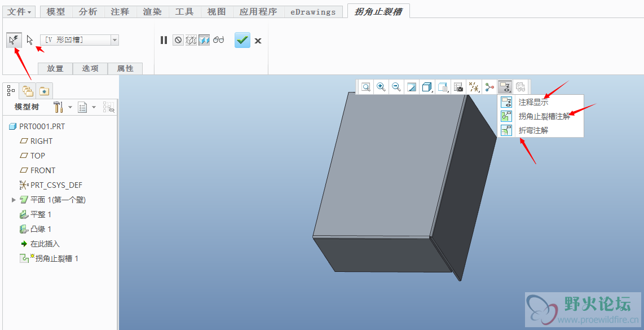
Task: Switch to the eDrawings ribbon tab
Action: click(x=313, y=12)
